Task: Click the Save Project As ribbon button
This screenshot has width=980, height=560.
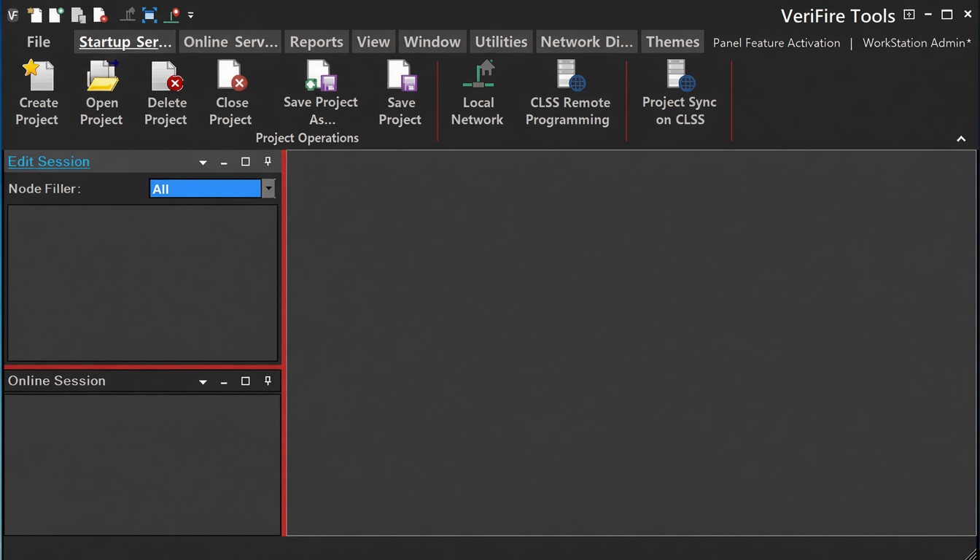Action: [x=321, y=93]
